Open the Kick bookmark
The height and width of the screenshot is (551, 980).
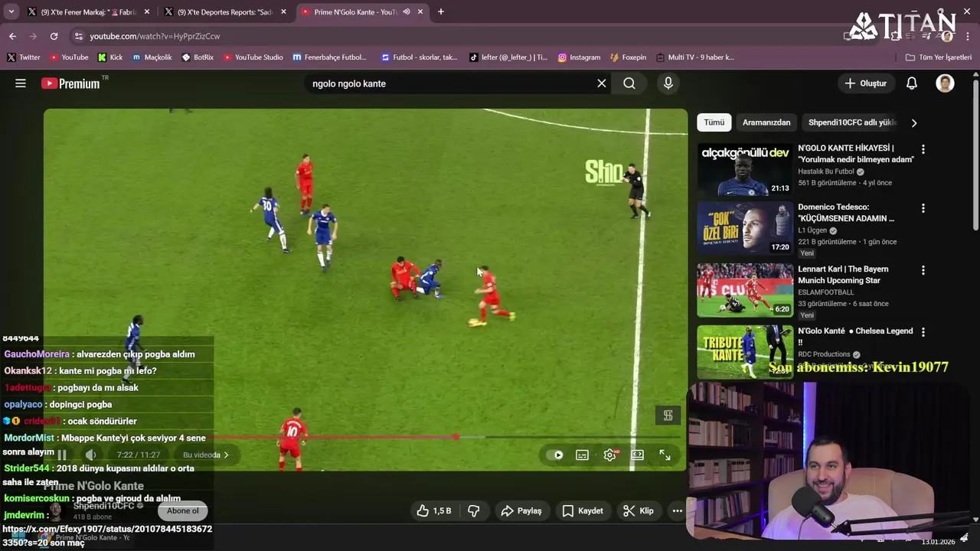click(110, 57)
